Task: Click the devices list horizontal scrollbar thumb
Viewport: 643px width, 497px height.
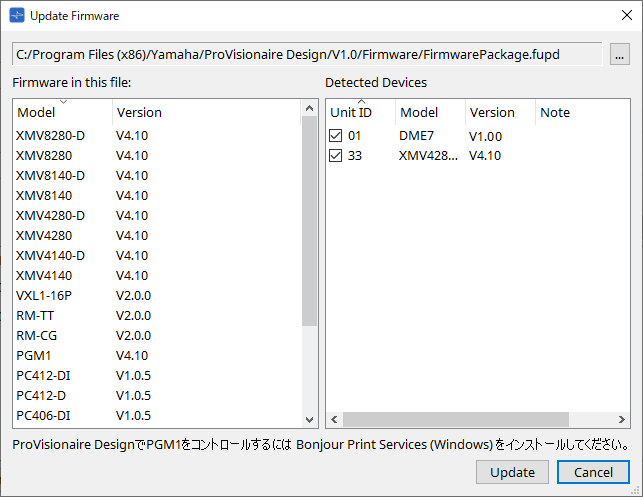Action: coord(456,419)
